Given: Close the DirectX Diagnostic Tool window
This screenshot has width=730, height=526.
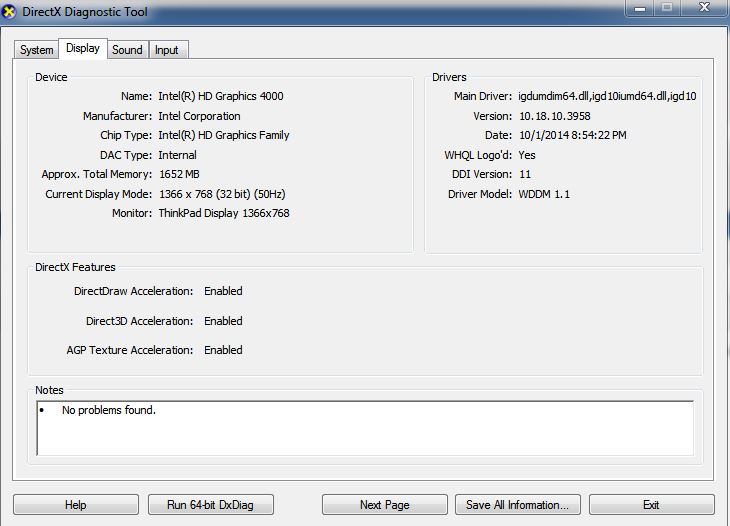Looking at the screenshot, I should point(705,8).
